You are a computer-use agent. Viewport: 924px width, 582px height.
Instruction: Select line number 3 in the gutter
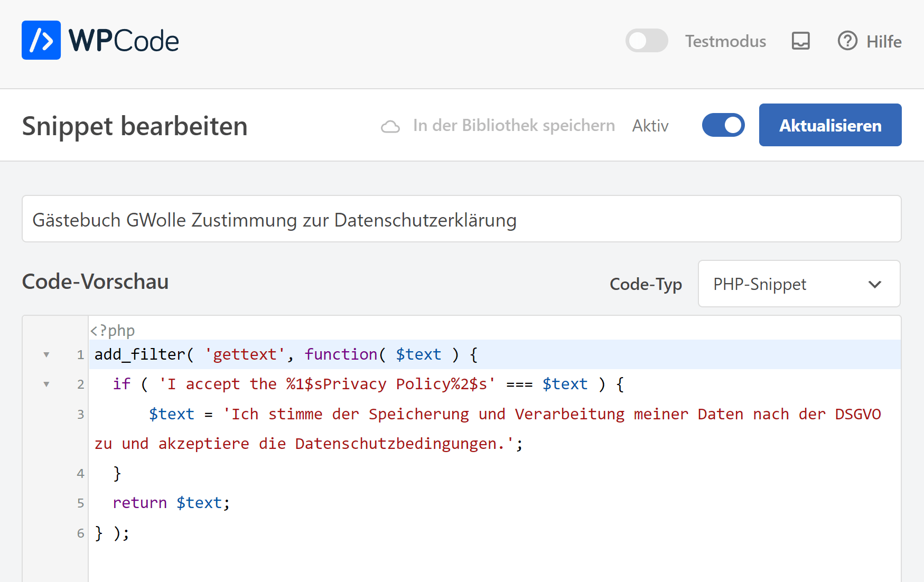click(80, 414)
